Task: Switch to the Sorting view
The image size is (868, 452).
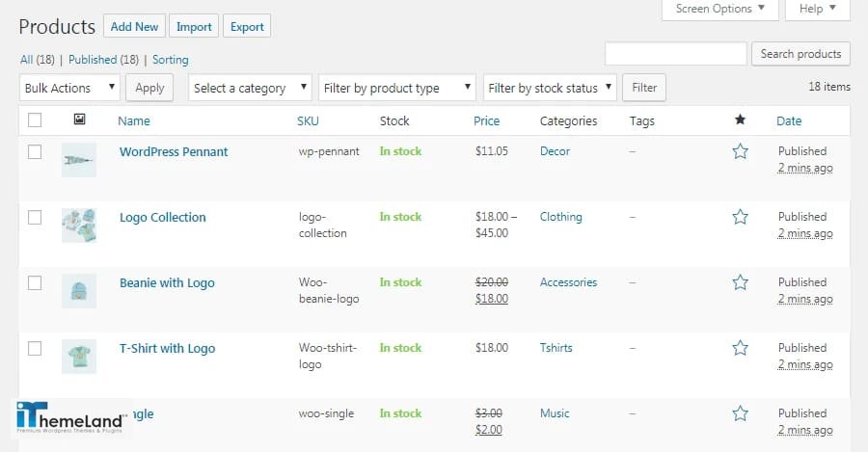Action: click(171, 60)
